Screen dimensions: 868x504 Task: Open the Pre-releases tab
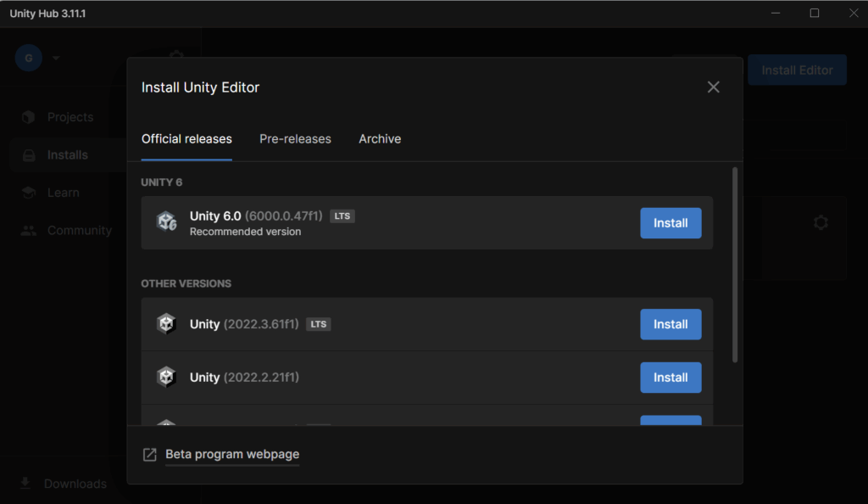point(295,139)
